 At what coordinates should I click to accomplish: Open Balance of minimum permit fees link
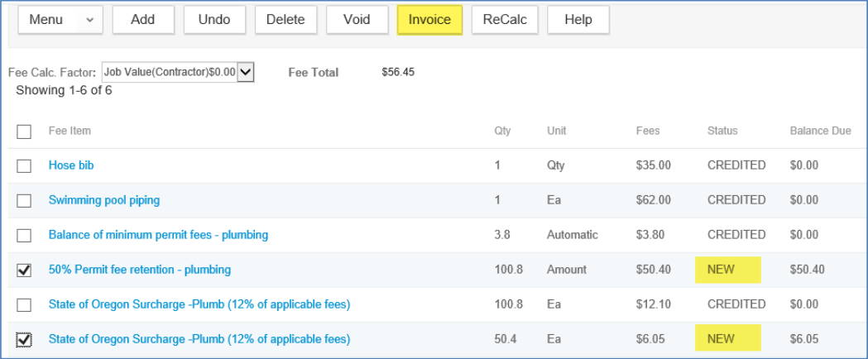tap(158, 235)
